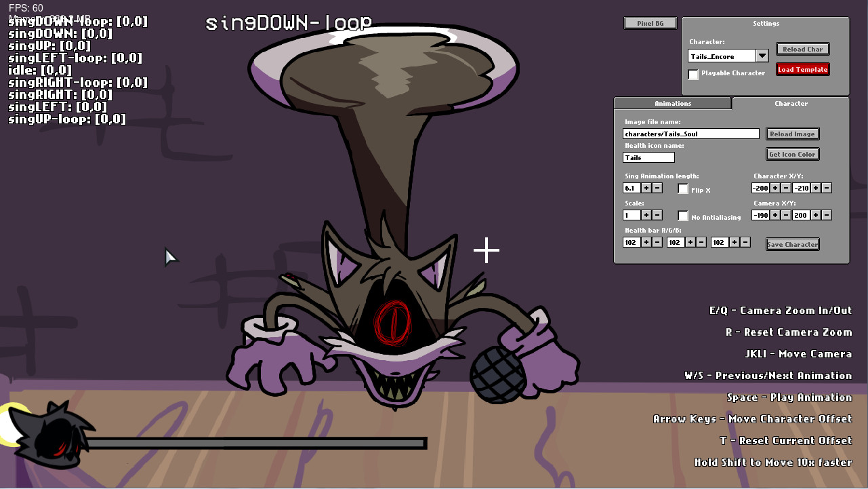This screenshot has height=489, width=868.
Task: Toggle the Flip X checkbox
Action: [683, 189]
